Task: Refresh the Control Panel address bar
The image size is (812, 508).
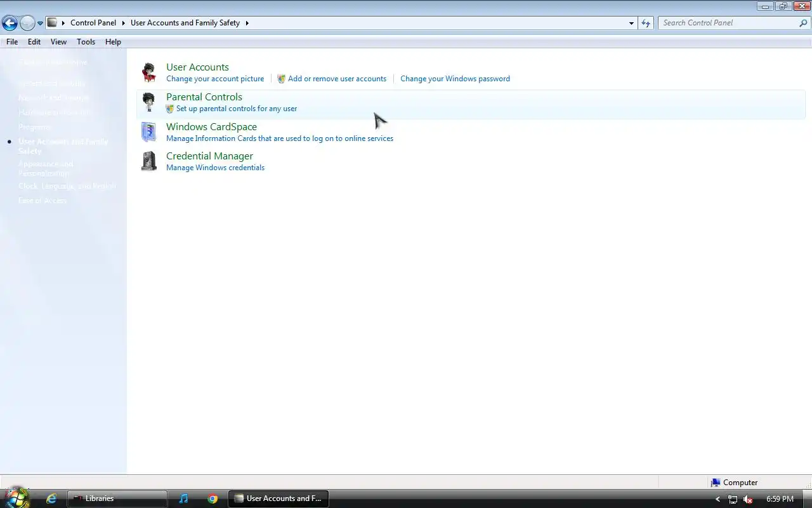Action: (646, 23)
